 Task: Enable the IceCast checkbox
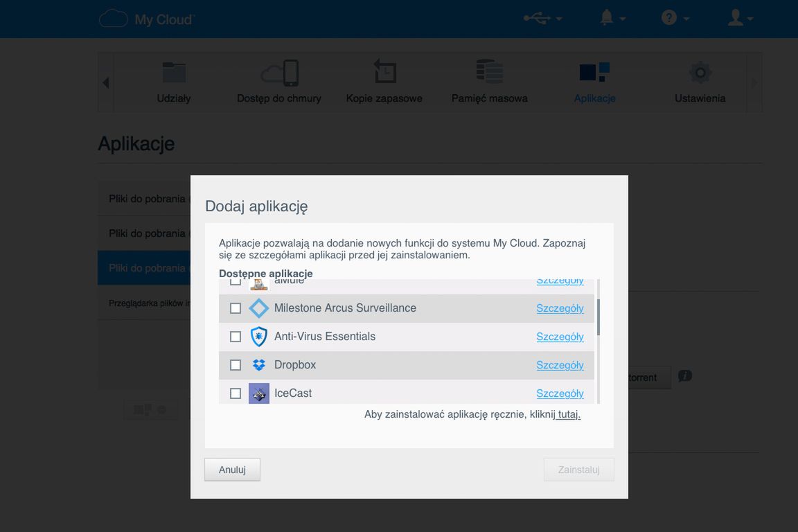click(235, 393)
